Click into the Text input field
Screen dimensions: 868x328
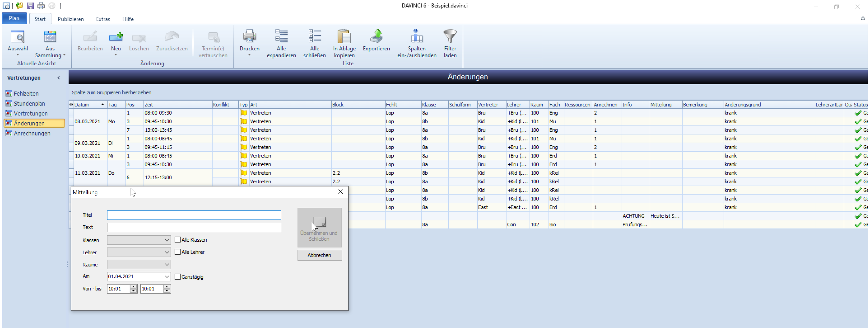[194, 227]
